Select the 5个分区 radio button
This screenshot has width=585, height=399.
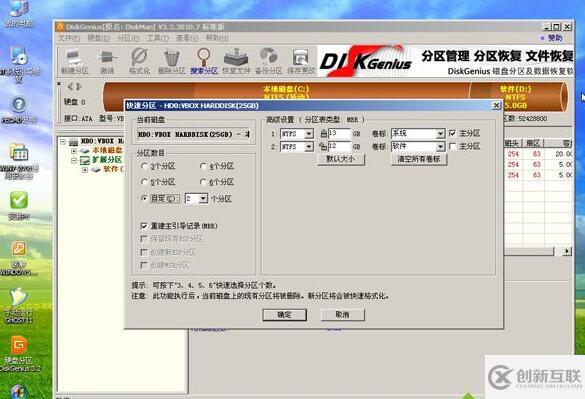pyautogui.click(x=144, y=182)
